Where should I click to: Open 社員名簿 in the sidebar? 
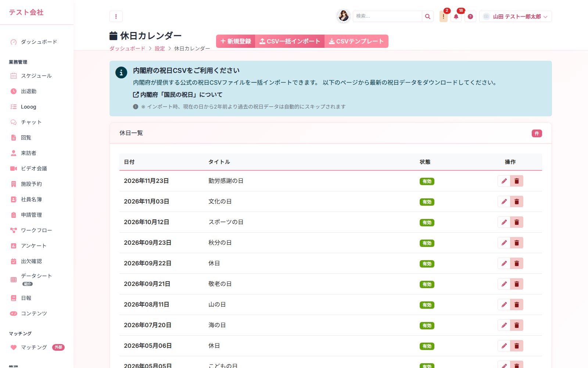tap(37, 199)
